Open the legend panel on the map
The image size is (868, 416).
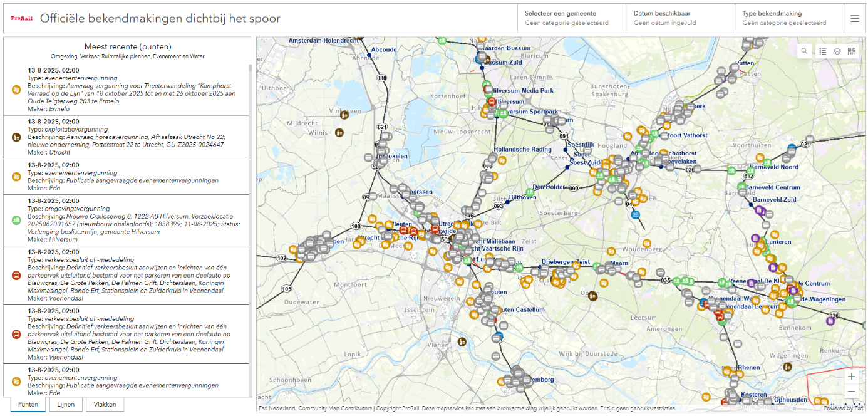pyautogui.click(x=823, y=51)
